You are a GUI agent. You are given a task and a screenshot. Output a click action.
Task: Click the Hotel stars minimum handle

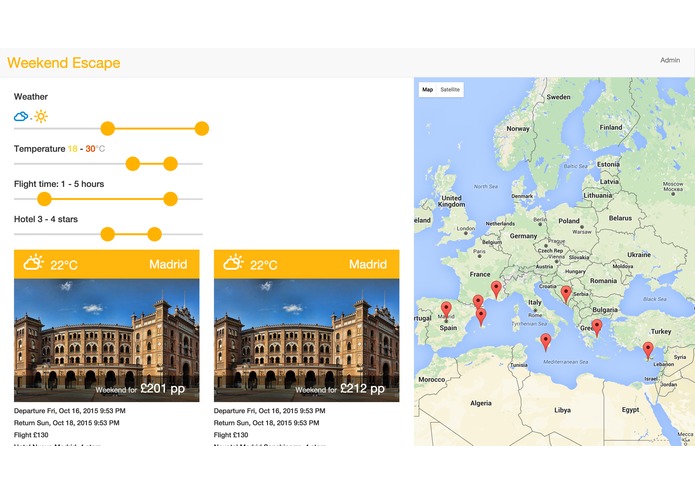pos(108,234)
